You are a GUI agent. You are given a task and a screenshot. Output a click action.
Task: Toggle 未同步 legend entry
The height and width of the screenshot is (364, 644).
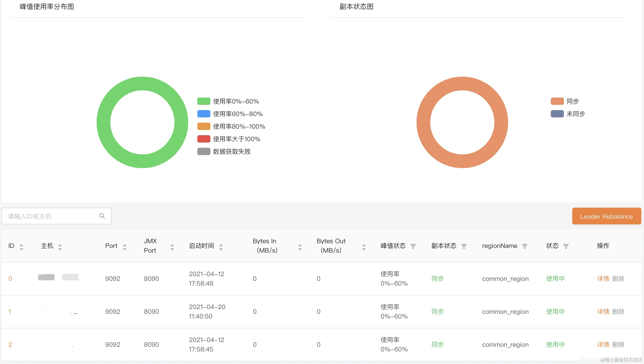click(x=575, y=114)
